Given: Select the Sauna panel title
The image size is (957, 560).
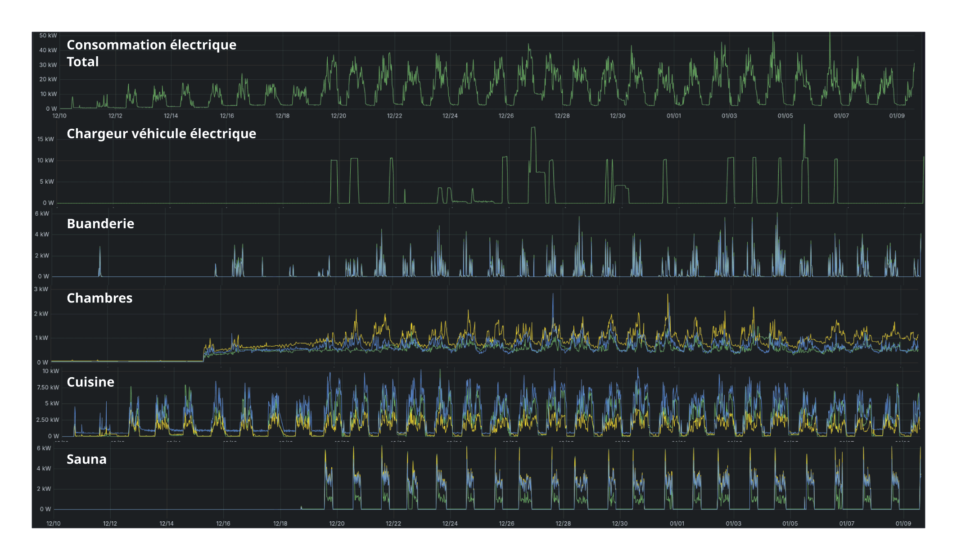Looking at the screenshot, I should (86, 459).
